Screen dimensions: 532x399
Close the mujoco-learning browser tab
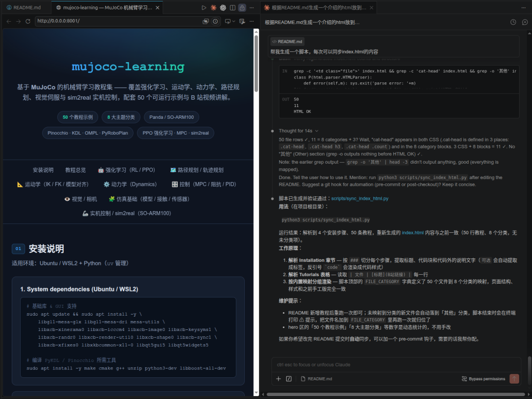click(x=158, y=7)
